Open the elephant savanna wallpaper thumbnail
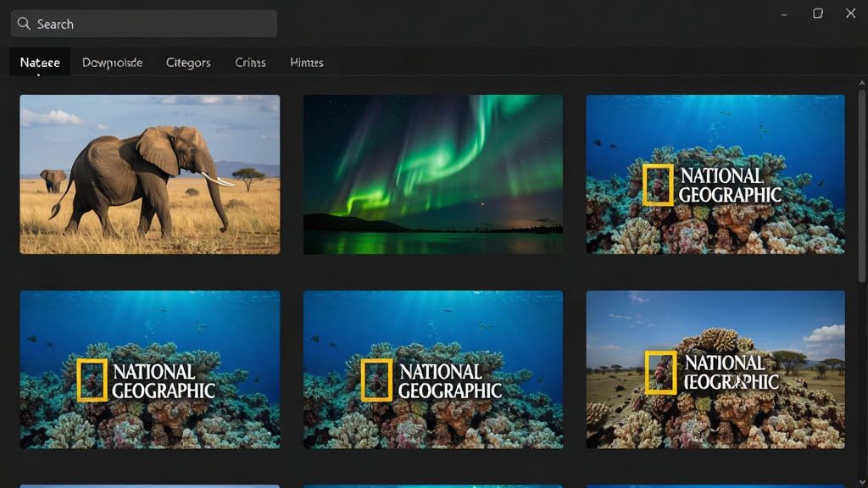868x488 pixels. pyautogui.click(x=150, y=175)
